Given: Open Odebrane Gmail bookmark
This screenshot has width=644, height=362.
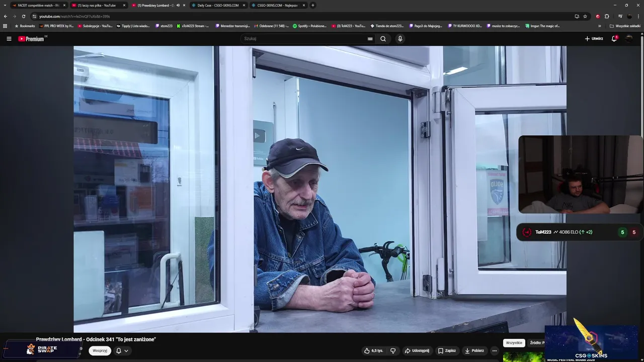Looking at the screenshot, I should coord(272,26).
